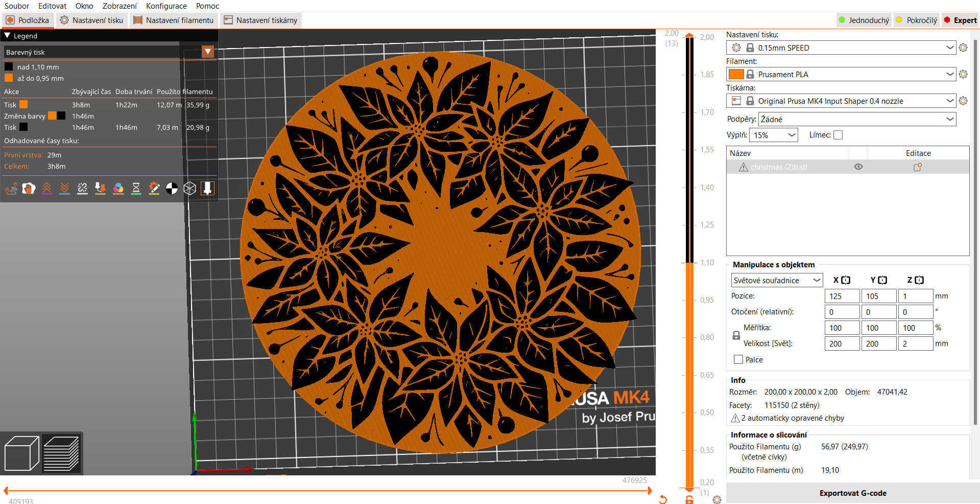Select Jednoduchý (simple) mode
980x504 pixels.
(864, 20)
